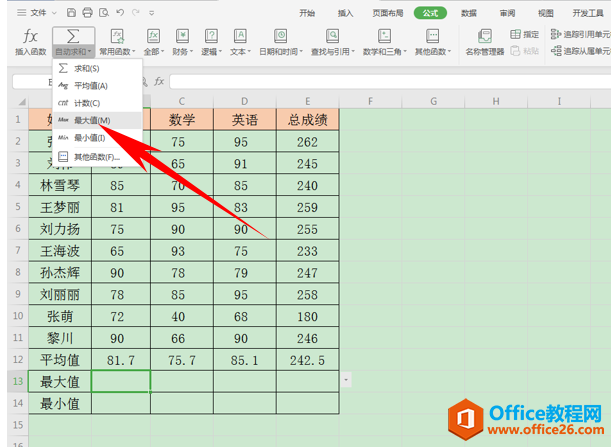Click the cell containing 林雪琴
611x447 pixels.
click(60, 185)
